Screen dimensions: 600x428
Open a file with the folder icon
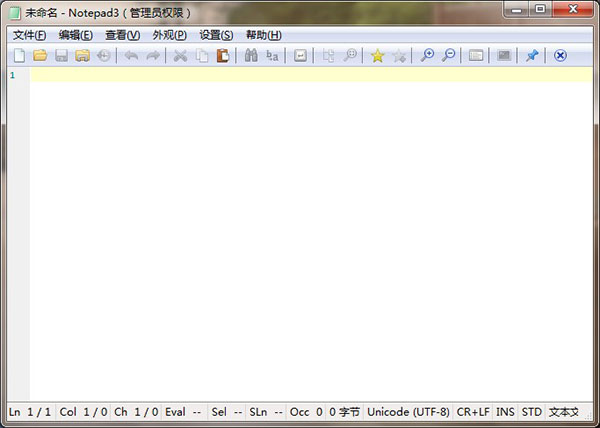[40, 56]
